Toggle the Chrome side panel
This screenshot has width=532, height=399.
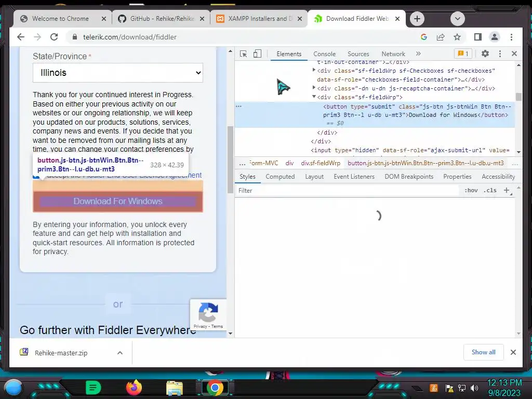click(478, 37)
